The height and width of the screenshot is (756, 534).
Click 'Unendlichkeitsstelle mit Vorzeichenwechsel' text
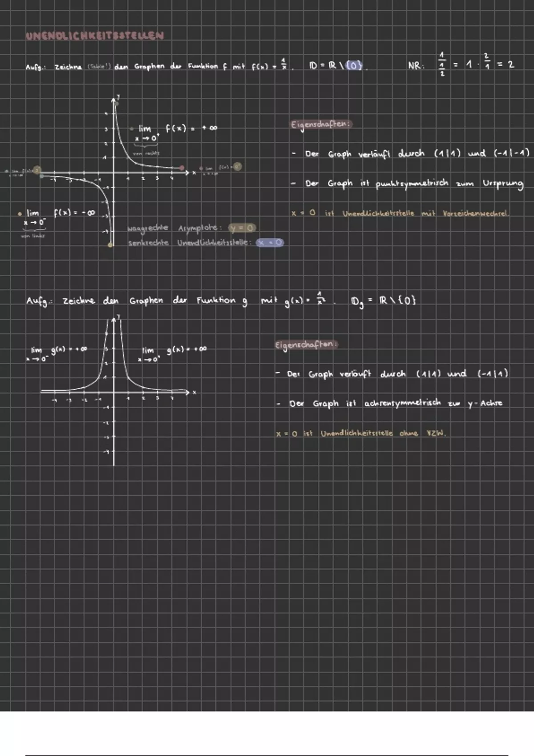pos(425,213)
